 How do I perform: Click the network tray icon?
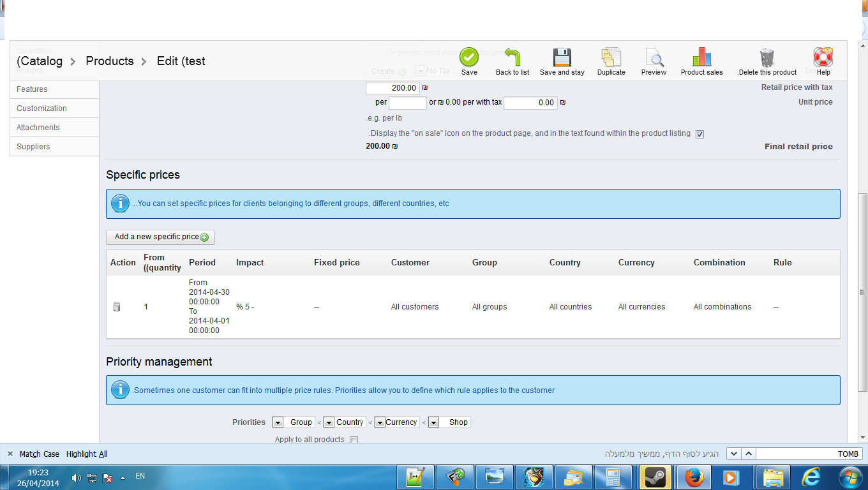(x=92, y=477)
